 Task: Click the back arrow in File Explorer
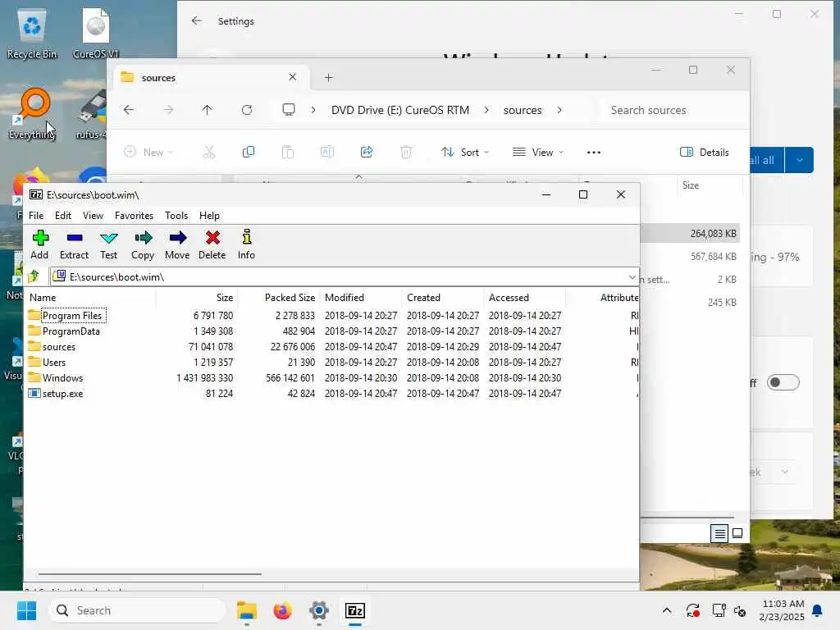pos(129,110)
